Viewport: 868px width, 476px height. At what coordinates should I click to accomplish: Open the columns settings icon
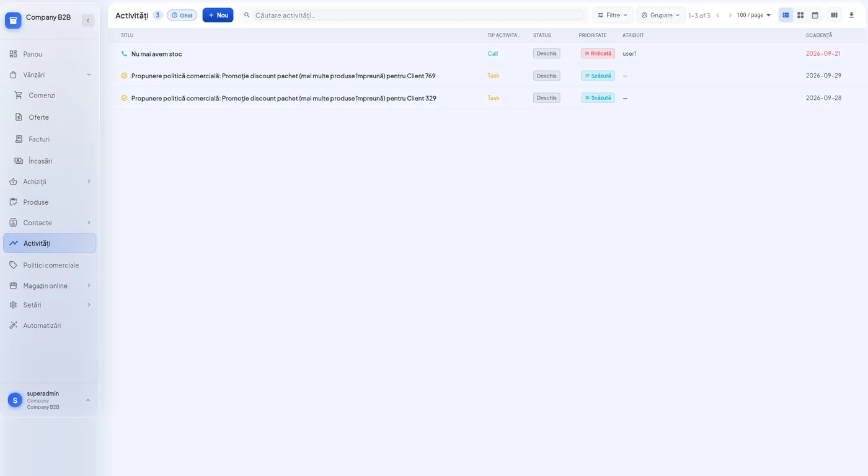(834, 15)
